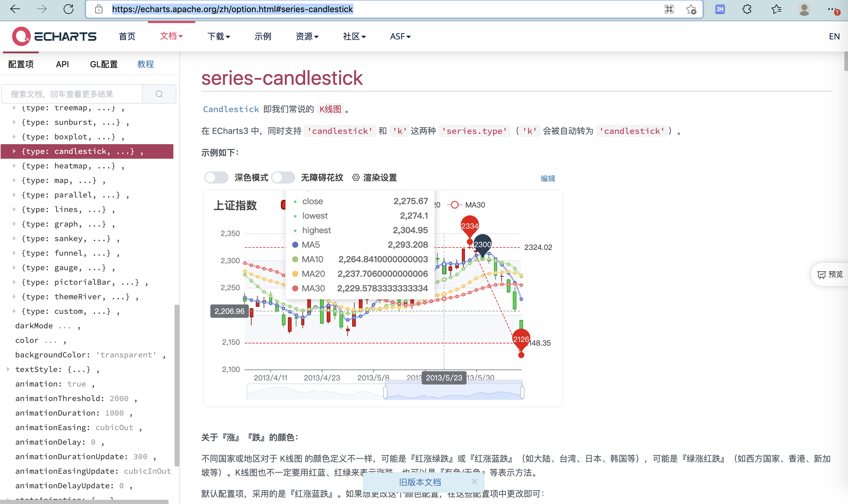
Task: Toggle accessibility pattern switch
Action: point(283,177)
